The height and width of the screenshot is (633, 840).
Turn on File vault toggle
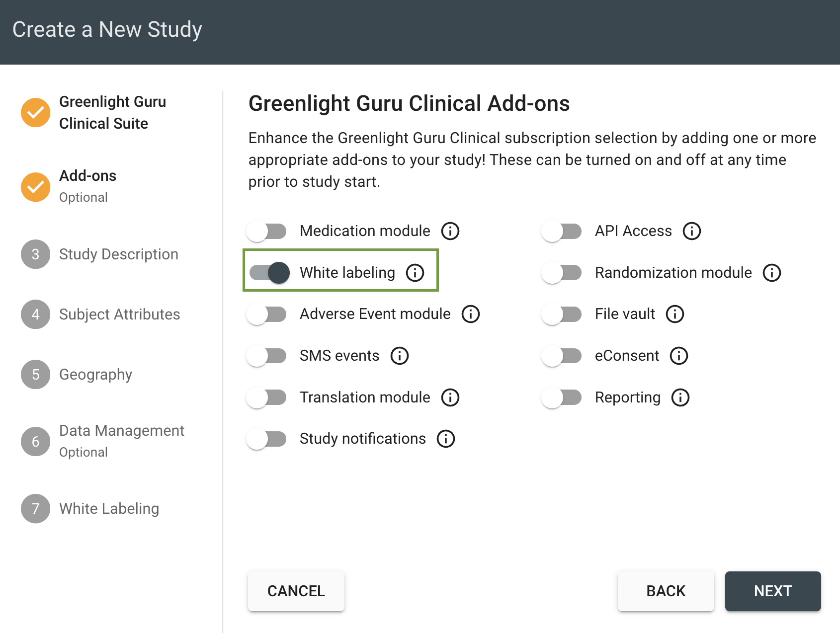(x=562, y=314)
